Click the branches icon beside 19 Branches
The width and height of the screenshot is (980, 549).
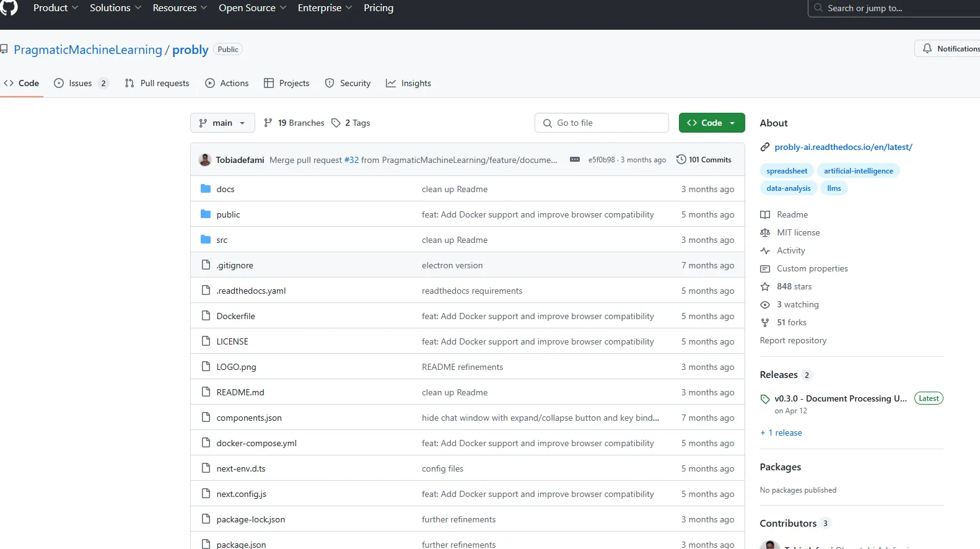pos(268,123)
